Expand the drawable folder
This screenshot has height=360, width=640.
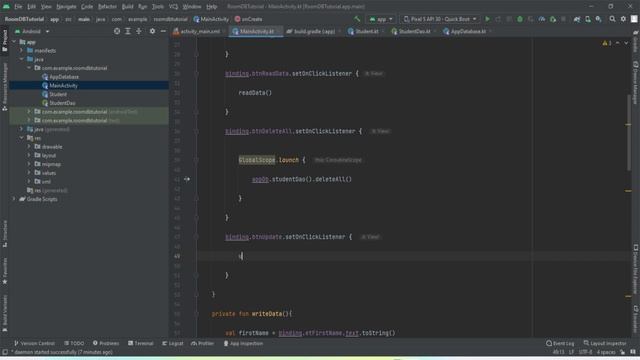[x=29, y=147]
